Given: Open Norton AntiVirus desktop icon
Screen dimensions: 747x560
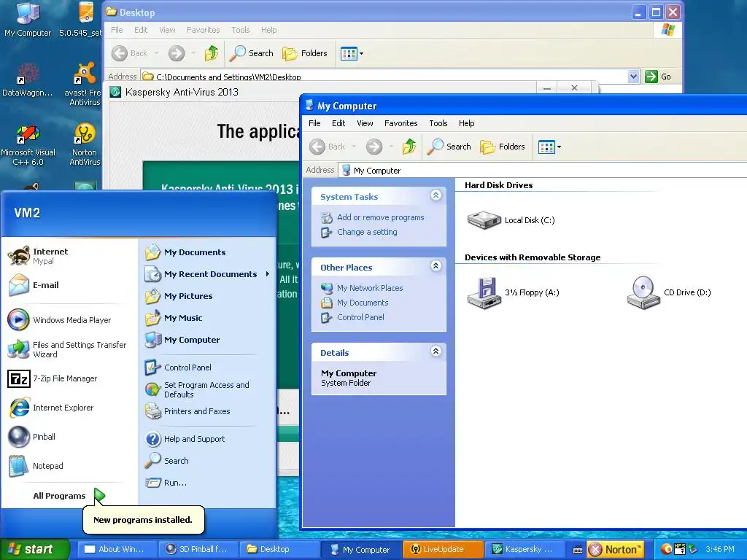Looking at the screenshot, I should pyautogui.click(x=85, y=145).
